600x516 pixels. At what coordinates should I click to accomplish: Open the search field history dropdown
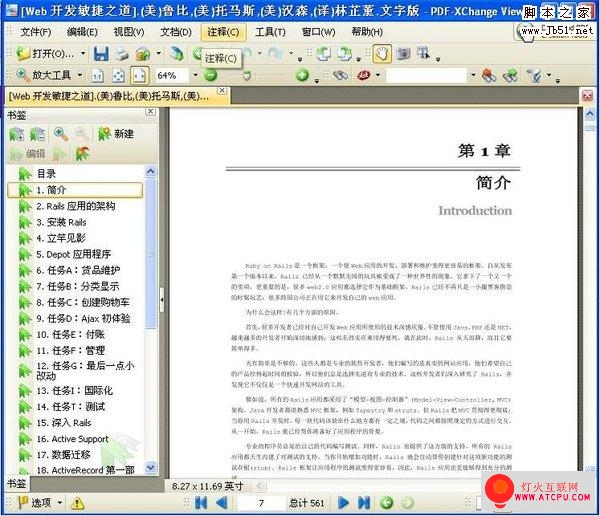point(473,75)
